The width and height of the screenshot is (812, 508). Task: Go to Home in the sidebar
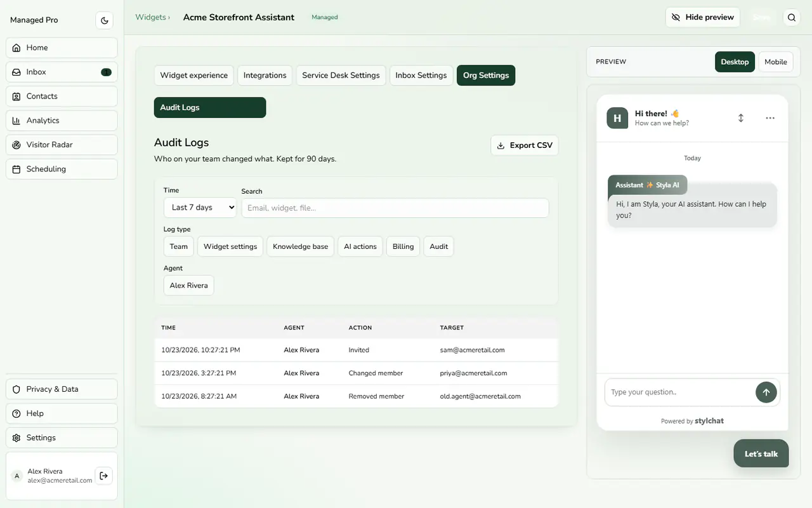tap(62, 48)
